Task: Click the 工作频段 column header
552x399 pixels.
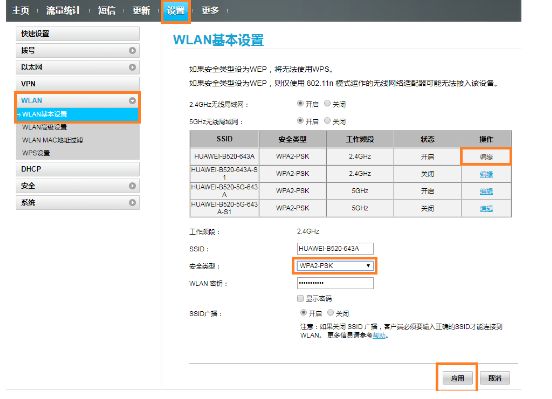Action: click(x=360, y=139)
